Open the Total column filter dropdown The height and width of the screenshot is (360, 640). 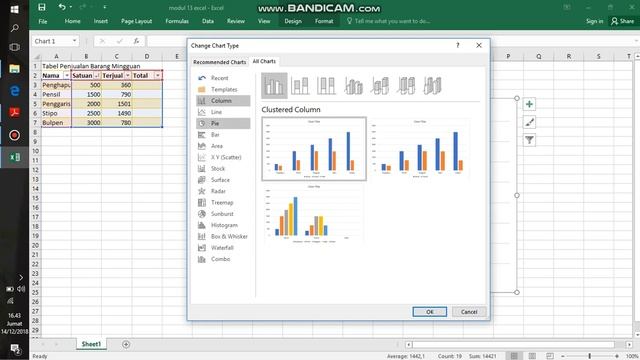[158, 76]
